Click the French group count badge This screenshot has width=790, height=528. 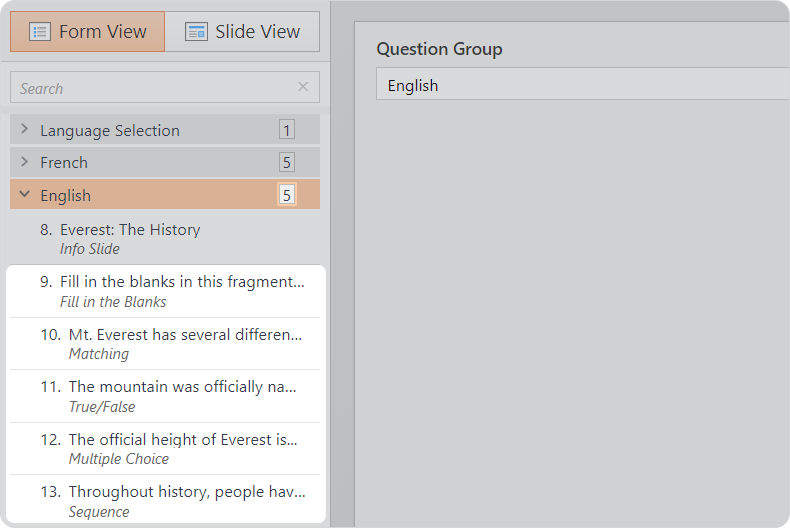tap(287, 163)
